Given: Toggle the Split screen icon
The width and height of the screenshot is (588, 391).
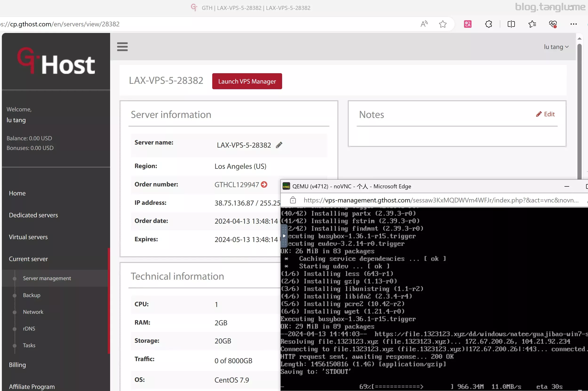Looking at the screenshot, I should coord(511,24).
